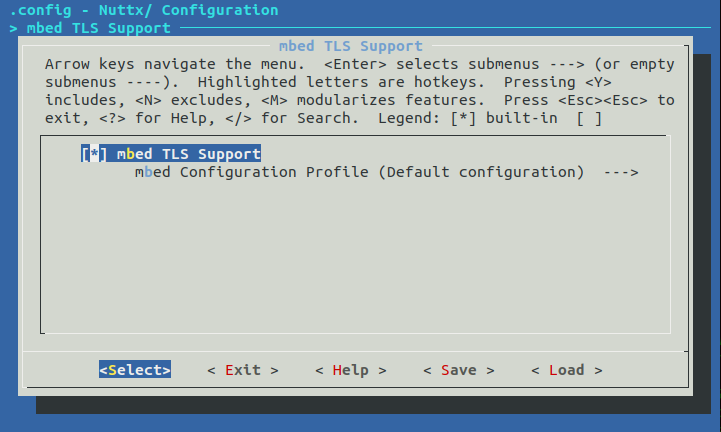
Task: Click the '(Default configuration)' value text
Action: click(x=481, y=172)
